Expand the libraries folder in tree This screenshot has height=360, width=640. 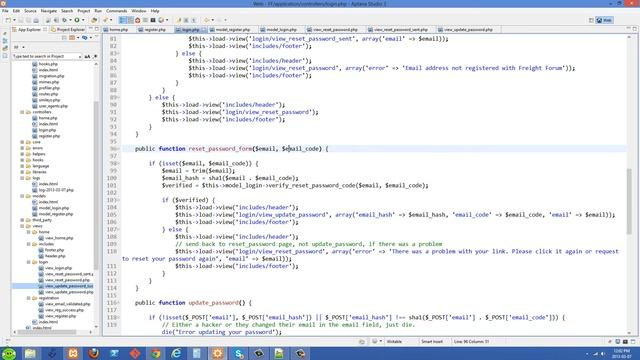point(22,172)
